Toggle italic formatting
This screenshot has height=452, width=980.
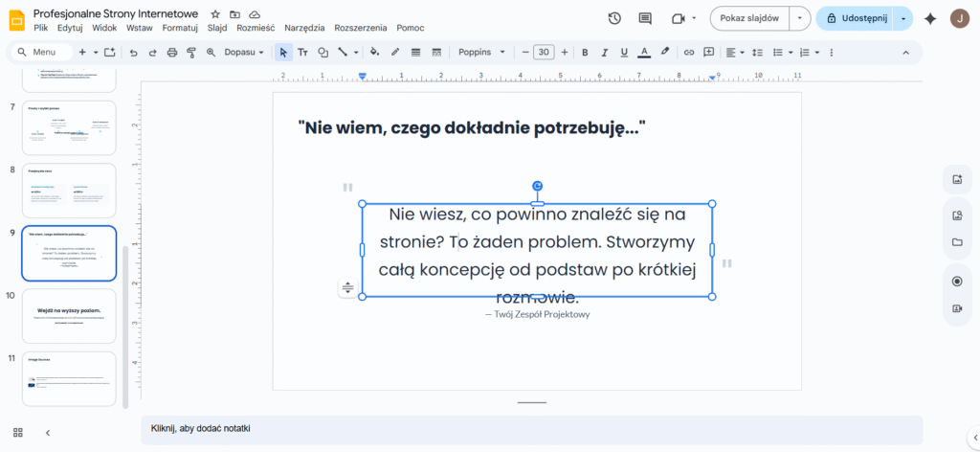point(605,52)
